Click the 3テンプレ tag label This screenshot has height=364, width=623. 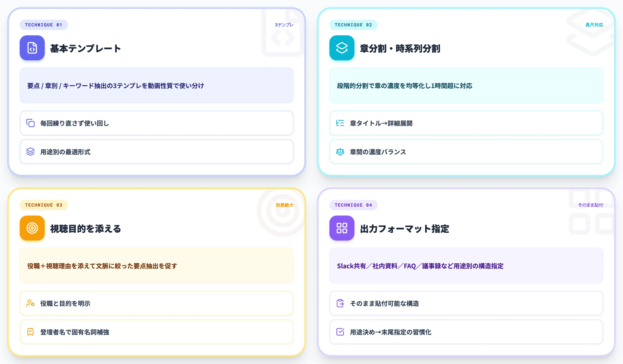pos(284,25)
